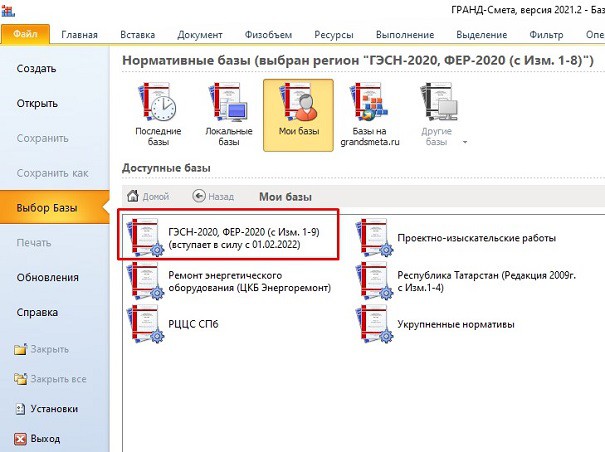Open Обновления in the side menu
Screen dimensions: 605x452
pyautogui.click(x=47, y=277)
